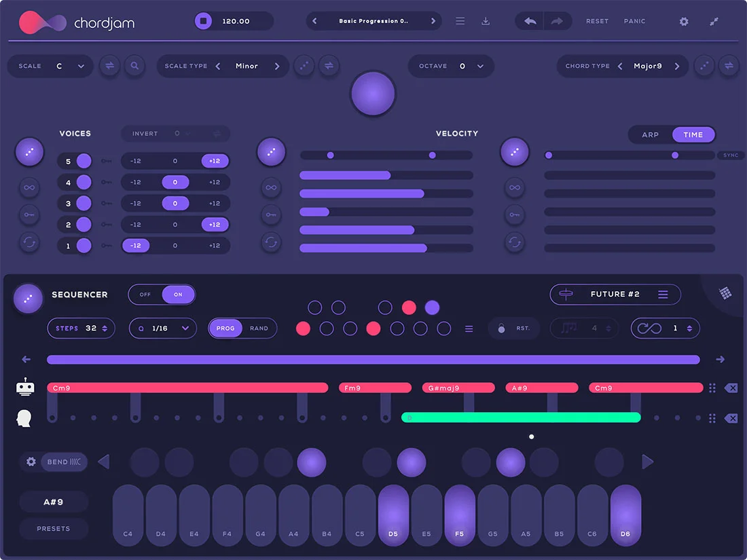Enable RAND mode next to PROG

pyautogui.click(x=260, y=328)
